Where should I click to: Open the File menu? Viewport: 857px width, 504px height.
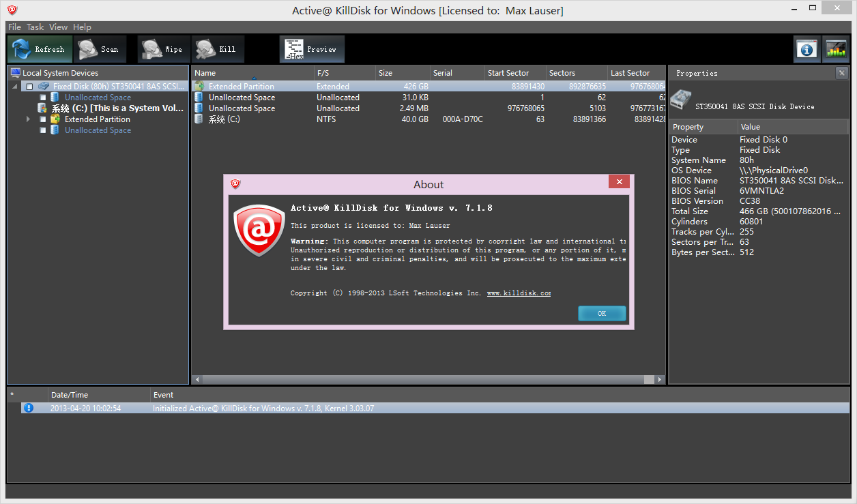click(14, 27)
